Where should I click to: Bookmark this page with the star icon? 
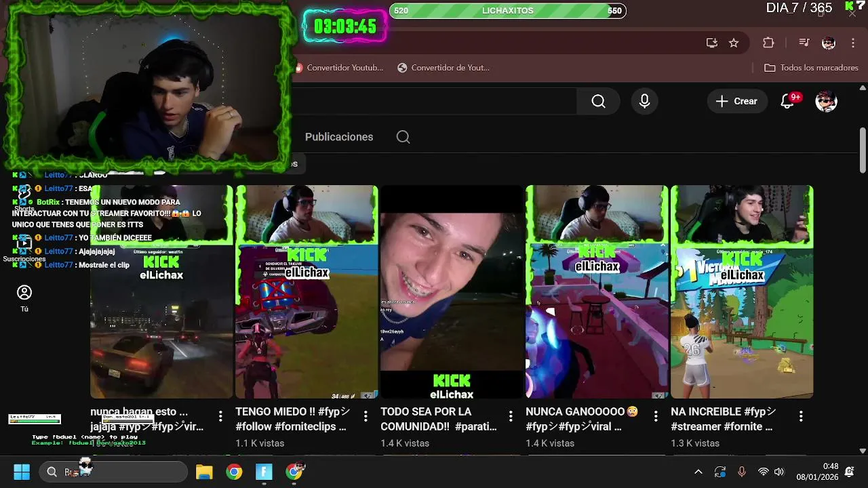[734, 43]
